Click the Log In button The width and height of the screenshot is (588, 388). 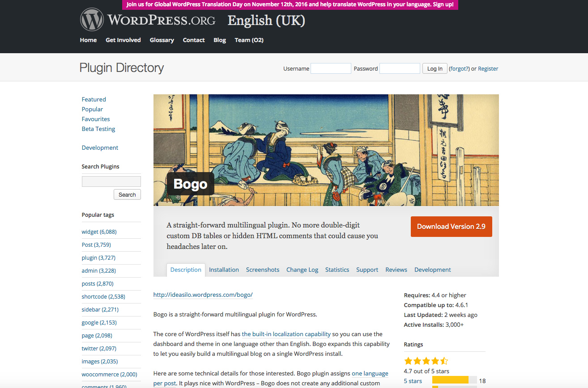pyautogui.click(x=435, y=68)
